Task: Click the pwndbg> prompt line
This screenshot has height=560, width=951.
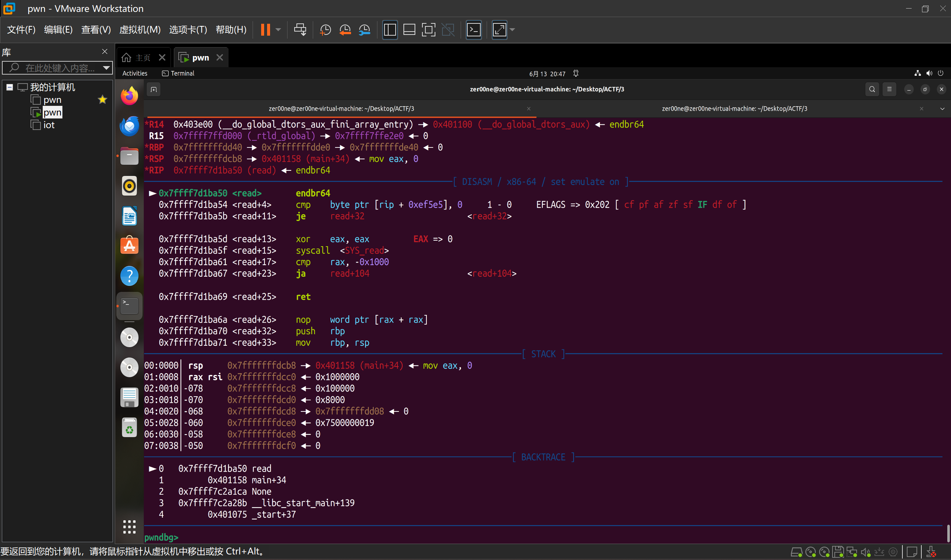Action: (161, 537)
